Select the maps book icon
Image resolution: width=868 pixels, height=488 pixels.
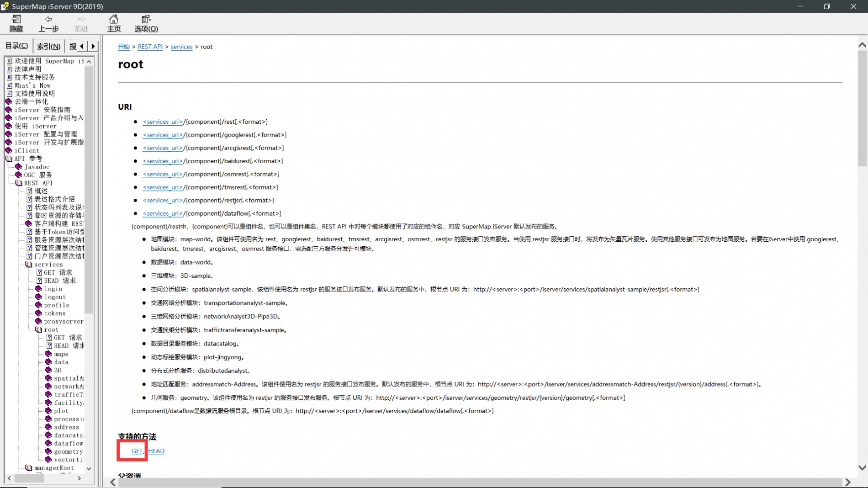coord(49,354)
